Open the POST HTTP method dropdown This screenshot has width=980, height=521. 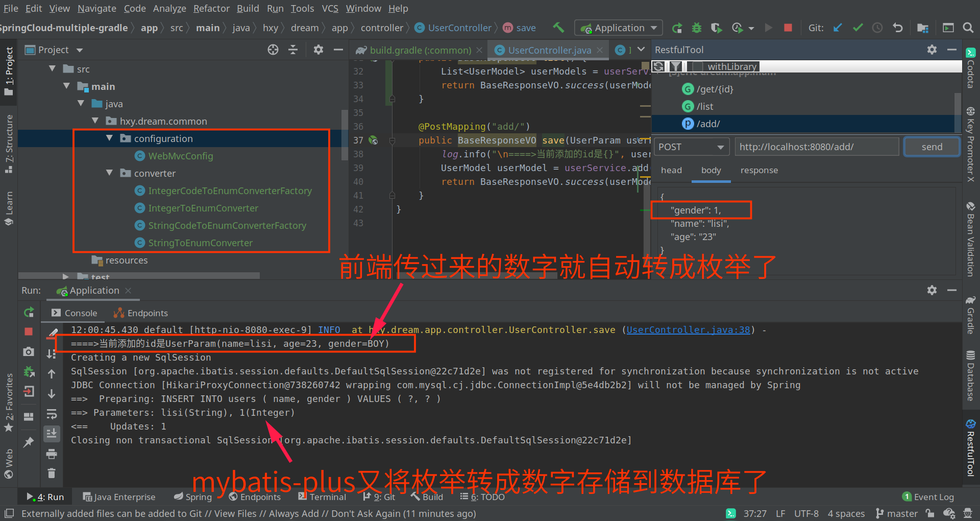691,147
